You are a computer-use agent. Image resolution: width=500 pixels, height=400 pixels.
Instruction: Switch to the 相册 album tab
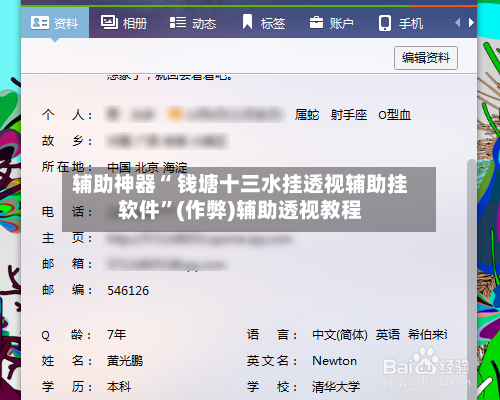[124, 23]
